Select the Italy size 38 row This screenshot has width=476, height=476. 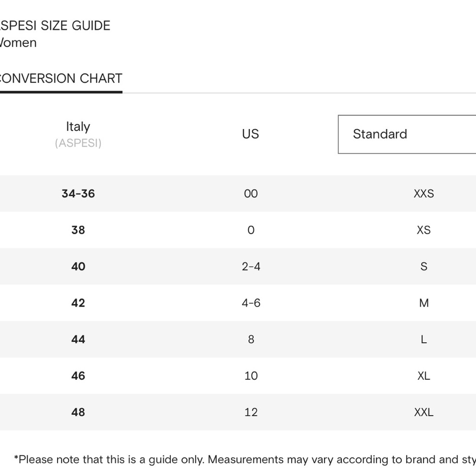[238, 230]
